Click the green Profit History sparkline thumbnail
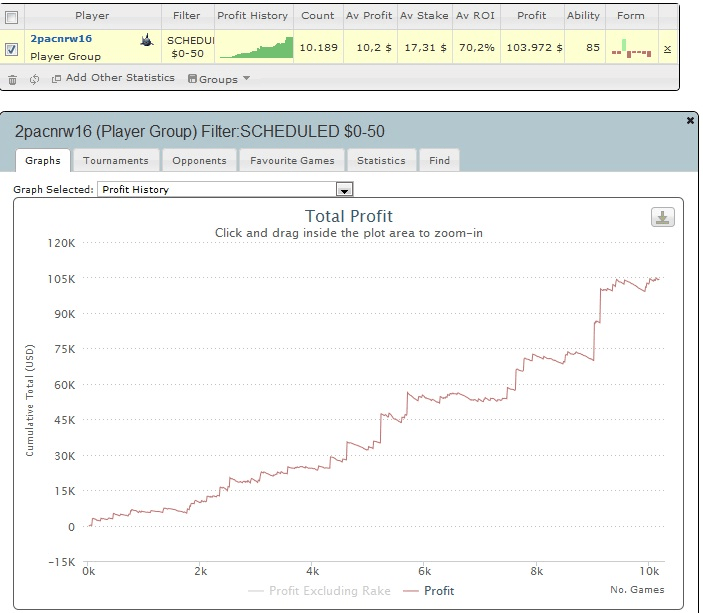703x613 pixels. click(x=256, y=48)
